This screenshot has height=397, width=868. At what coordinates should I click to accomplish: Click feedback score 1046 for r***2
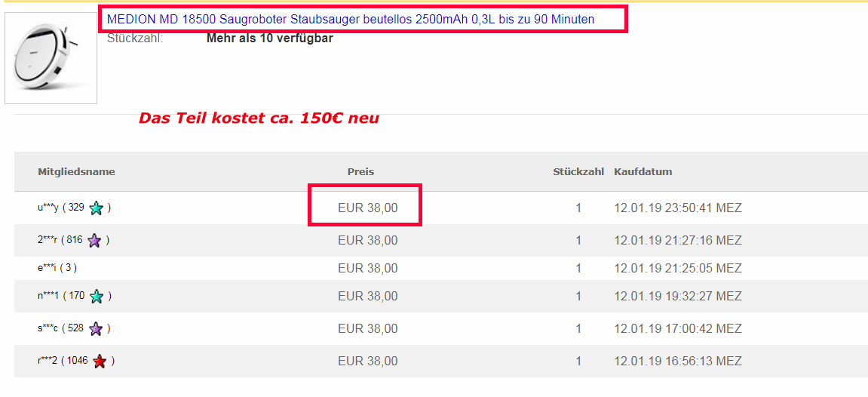point(77,361)
